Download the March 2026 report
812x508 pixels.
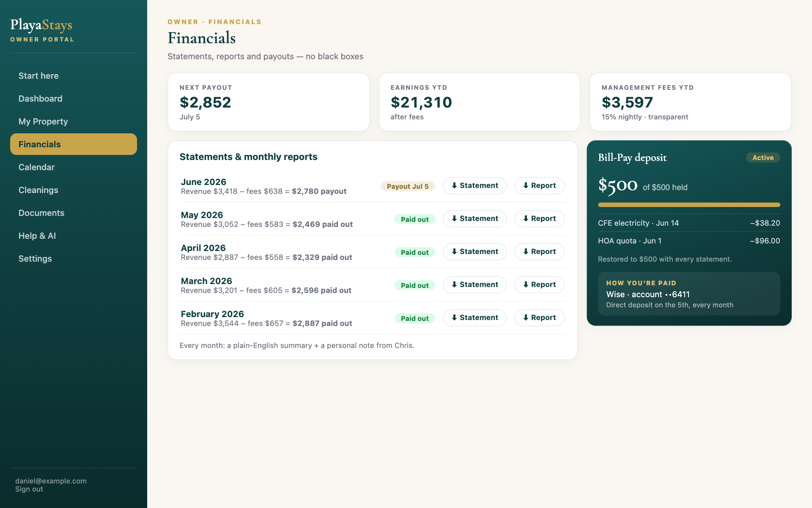tap(539, 284)
